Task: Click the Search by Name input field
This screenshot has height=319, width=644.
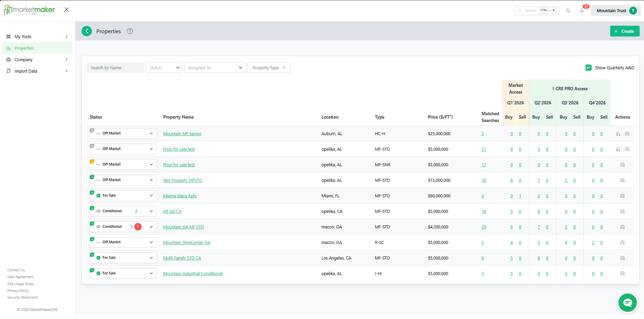Action: click(x=115, y=68)
